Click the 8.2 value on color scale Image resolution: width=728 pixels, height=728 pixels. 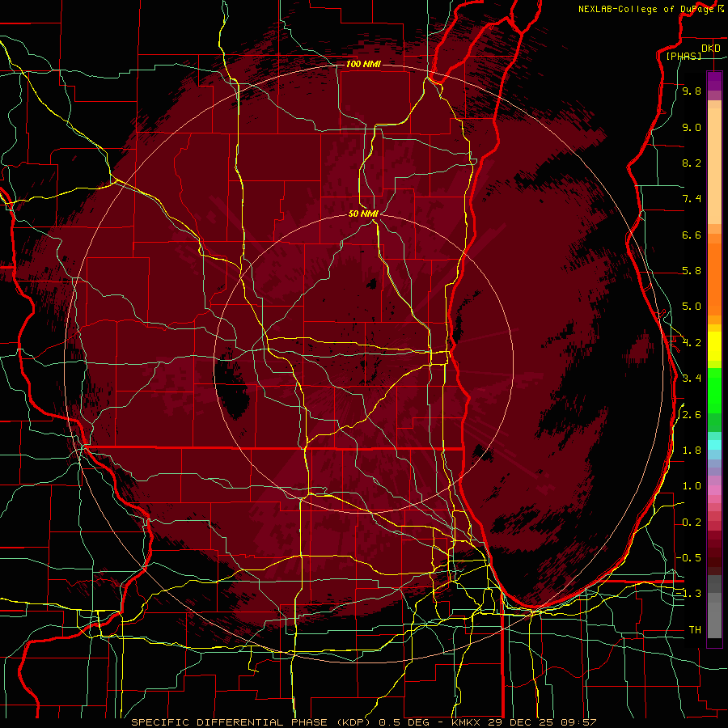pyautogui.click(x=692, y=163)
